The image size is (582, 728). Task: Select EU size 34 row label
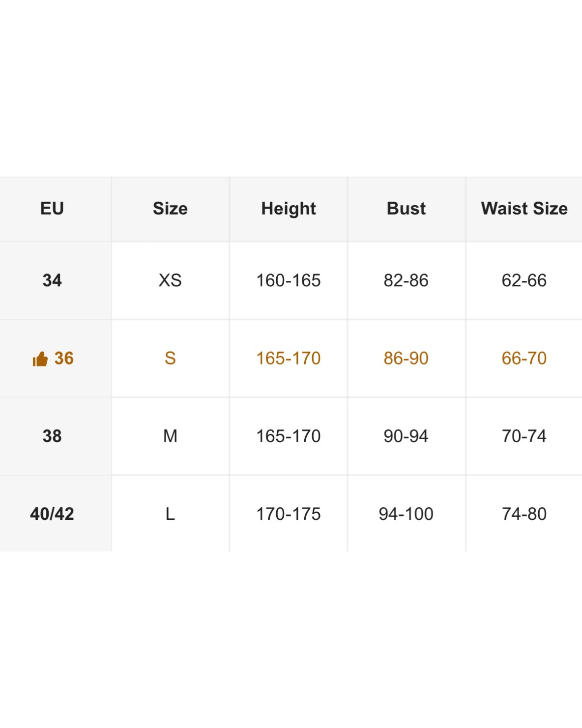pyautogui.click(x=52, y=280)
